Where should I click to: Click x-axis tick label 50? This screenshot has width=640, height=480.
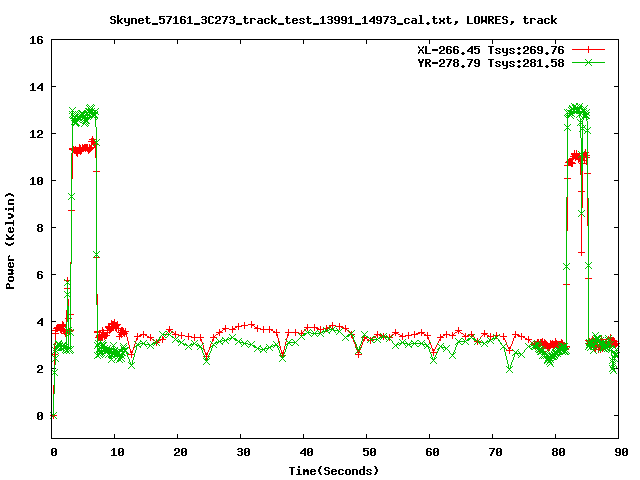click(x=369, y=452)
